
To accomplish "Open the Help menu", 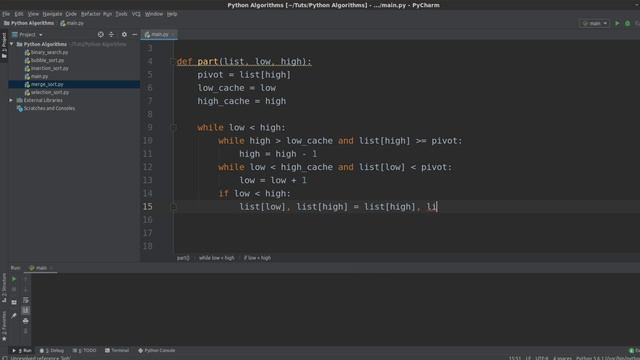I will coord(172,14).
